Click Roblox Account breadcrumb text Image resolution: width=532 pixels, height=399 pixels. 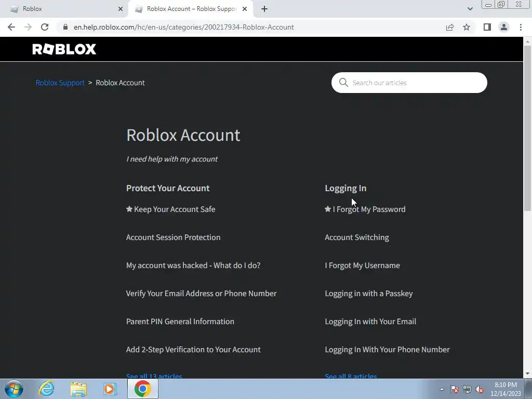[x=120, y=83]
